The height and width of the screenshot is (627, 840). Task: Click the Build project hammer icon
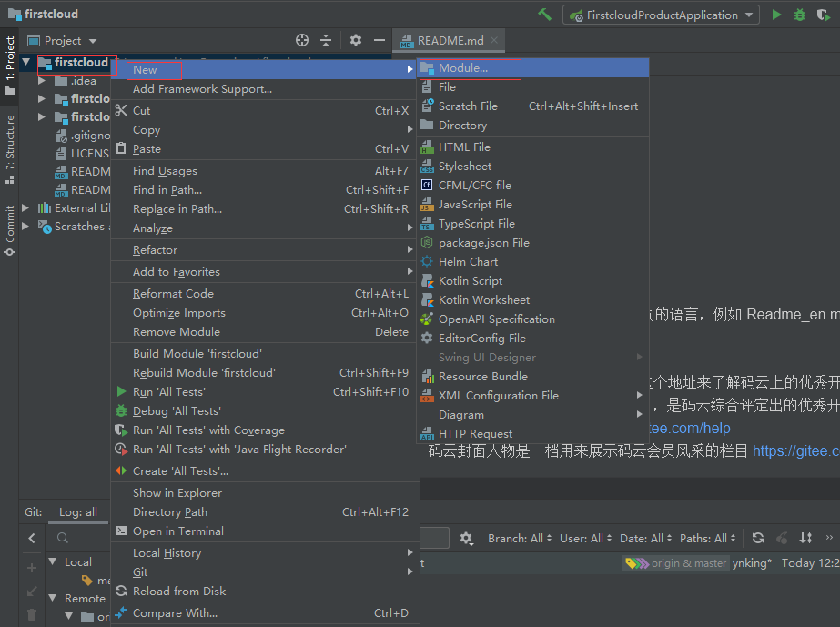click(x=545, y=15)
